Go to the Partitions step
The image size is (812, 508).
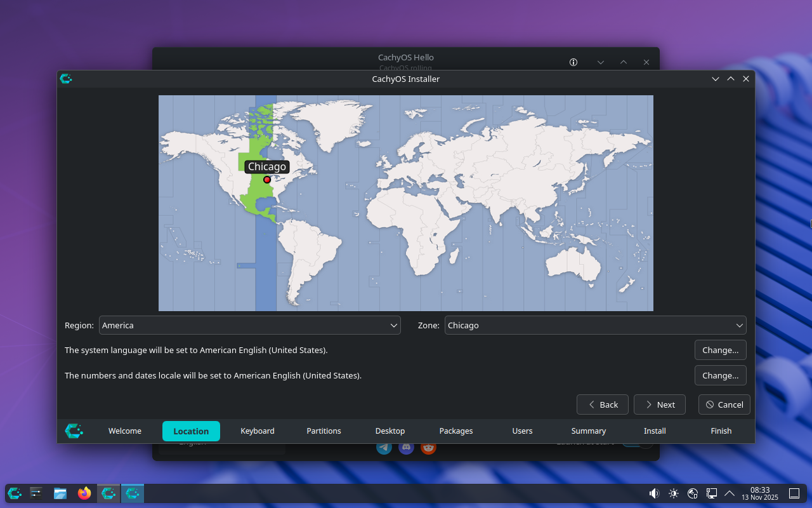324,431
